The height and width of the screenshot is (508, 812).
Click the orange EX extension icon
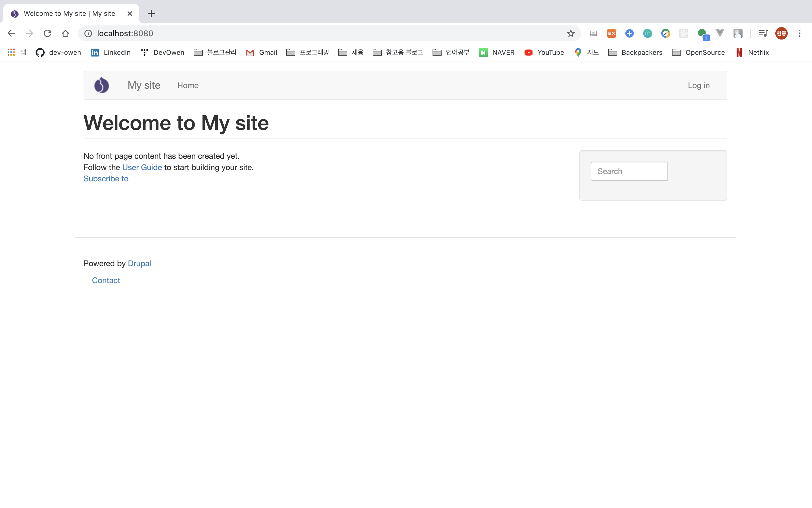[x=611, y=33]
